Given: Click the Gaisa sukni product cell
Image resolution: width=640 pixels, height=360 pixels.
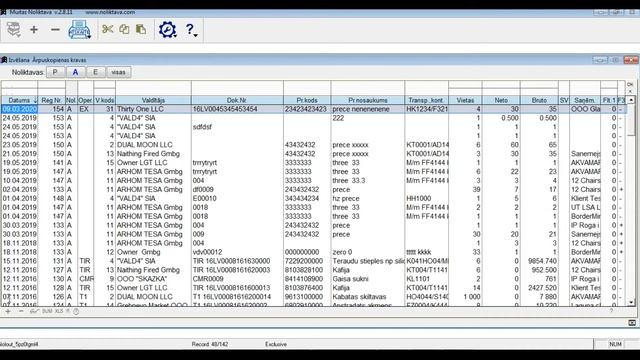Looking at the screenshot, I should (x=368, y=279).
